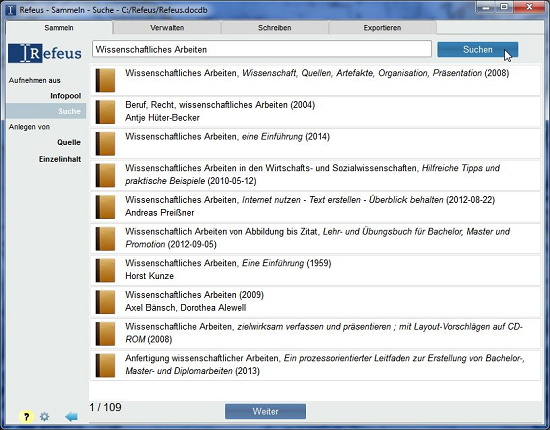This screenshot has height=430, width=550.
Task: Select 'Wissenschaftliches Arbeiten, eine Einführung (2014)'
Action: pos(315,143)
